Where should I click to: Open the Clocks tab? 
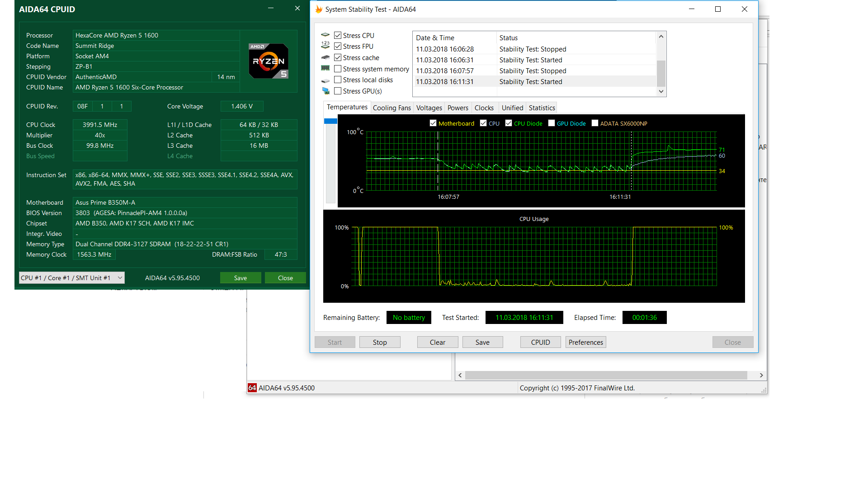(x=484, y=108)
